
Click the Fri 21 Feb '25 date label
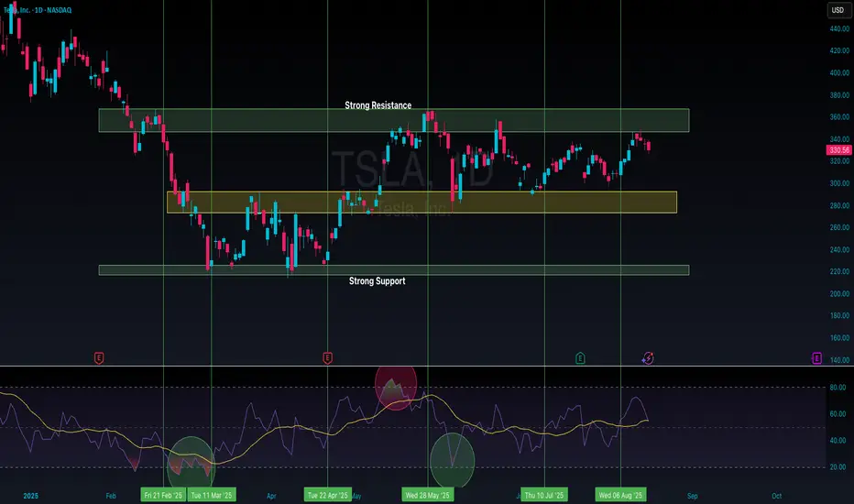click(x=163, y=495)
